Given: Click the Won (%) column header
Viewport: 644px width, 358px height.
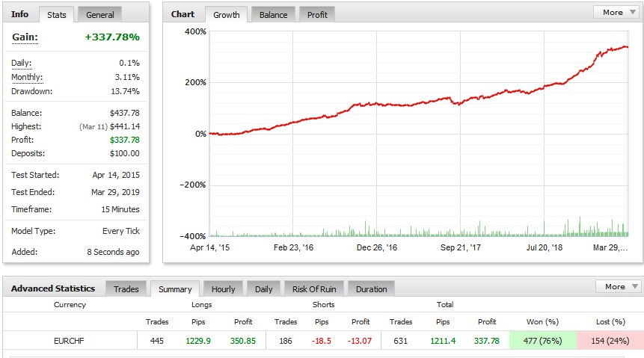Looking at the screenshot, I should [x=542, y=322].
